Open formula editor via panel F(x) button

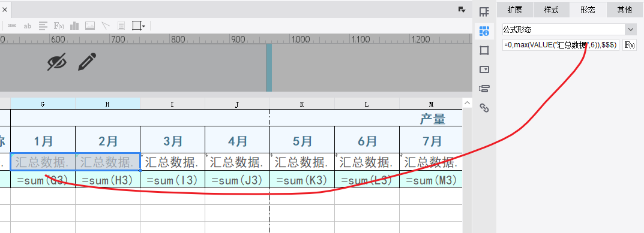tap(630, 45)
